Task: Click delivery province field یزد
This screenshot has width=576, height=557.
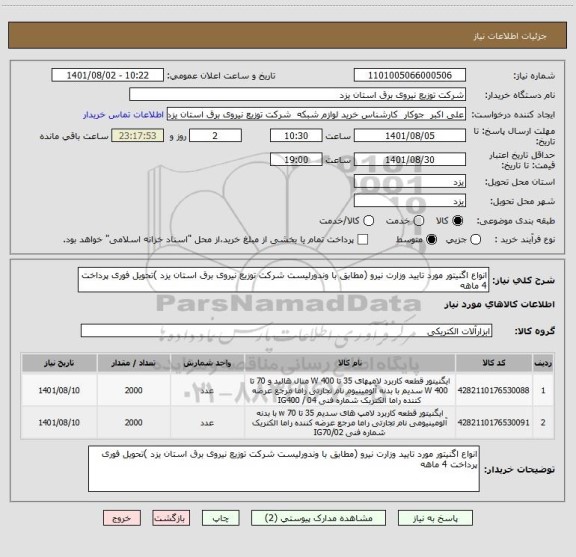Action: point(410,182)
